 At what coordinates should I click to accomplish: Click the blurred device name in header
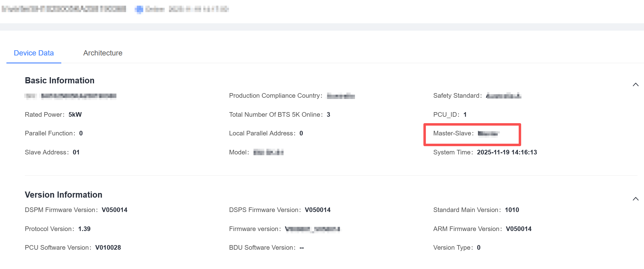(x=64, y=9)
